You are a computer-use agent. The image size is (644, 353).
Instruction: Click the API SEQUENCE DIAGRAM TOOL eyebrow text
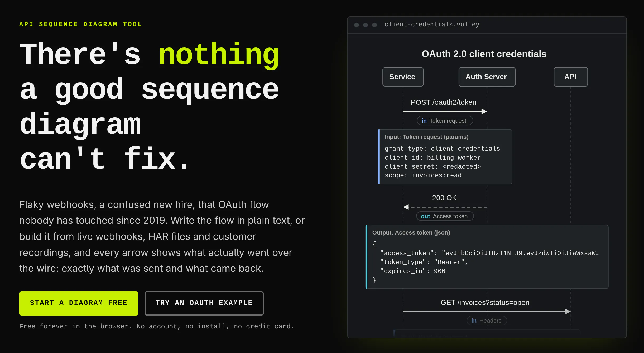[x=81, y=24]
